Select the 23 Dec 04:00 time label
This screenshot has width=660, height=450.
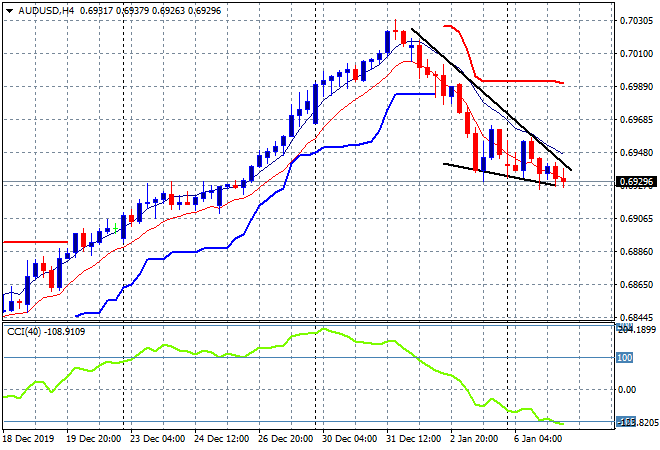tap(157, 439)
